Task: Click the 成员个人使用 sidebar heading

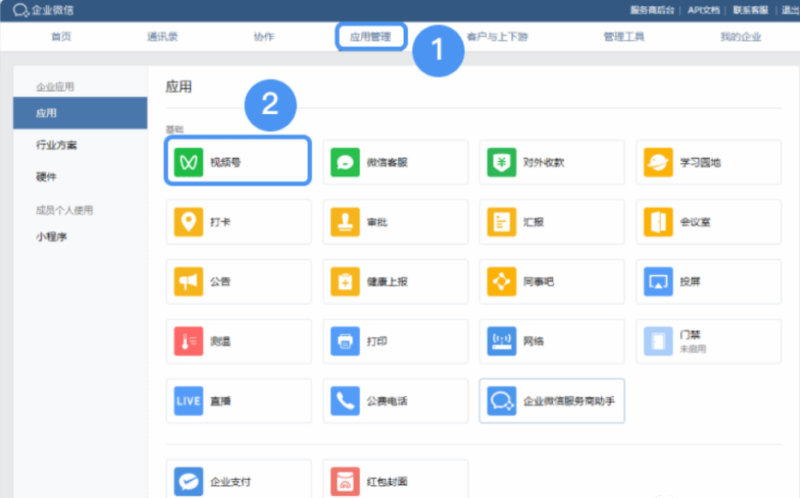Action: [64, 210]
